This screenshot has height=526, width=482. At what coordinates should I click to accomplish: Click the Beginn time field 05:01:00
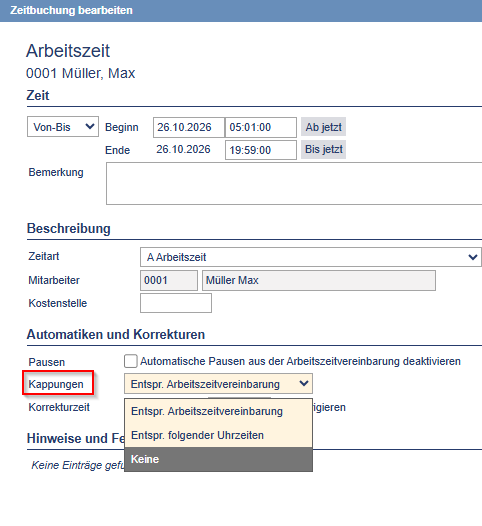click(x=261, y=127)
